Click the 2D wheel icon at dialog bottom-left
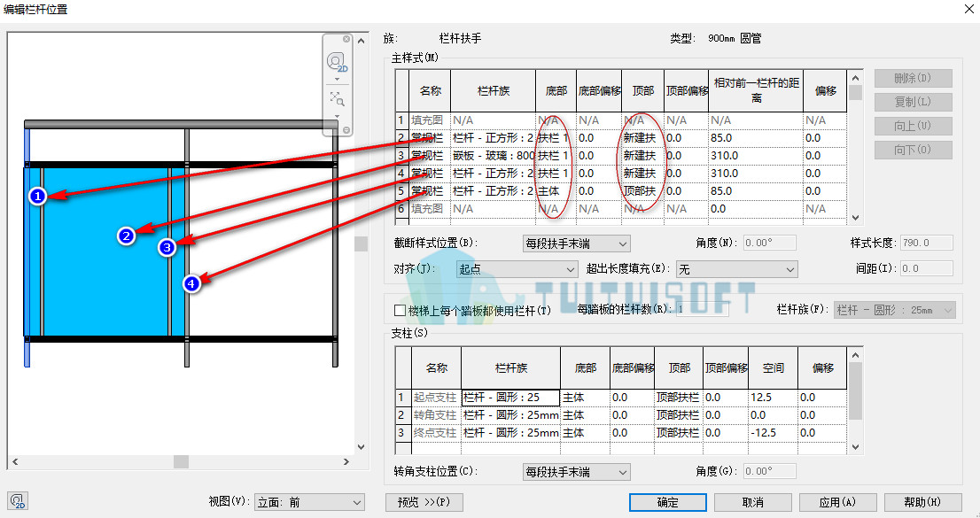 pyautogui.click(x=18, y=501)
